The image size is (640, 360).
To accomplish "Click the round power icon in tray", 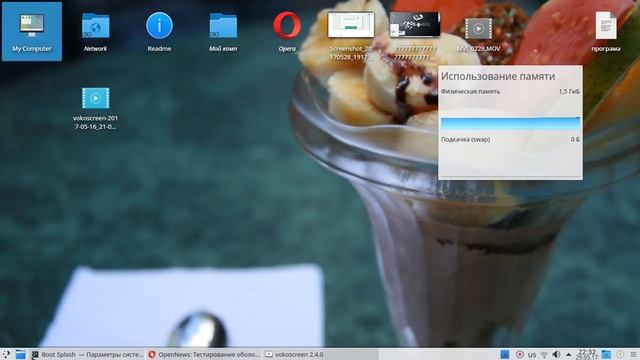I will point(620,354).
